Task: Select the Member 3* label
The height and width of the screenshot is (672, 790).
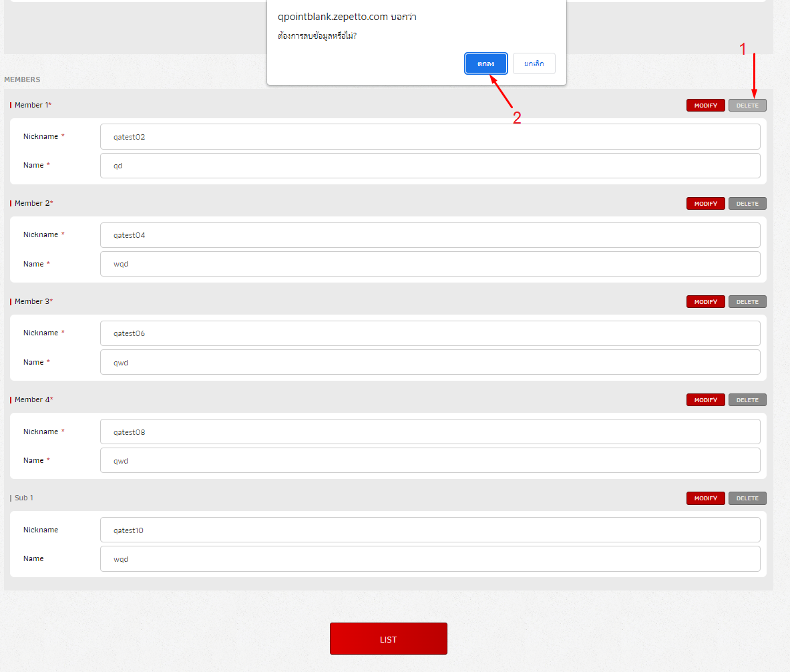Action: 34,301
